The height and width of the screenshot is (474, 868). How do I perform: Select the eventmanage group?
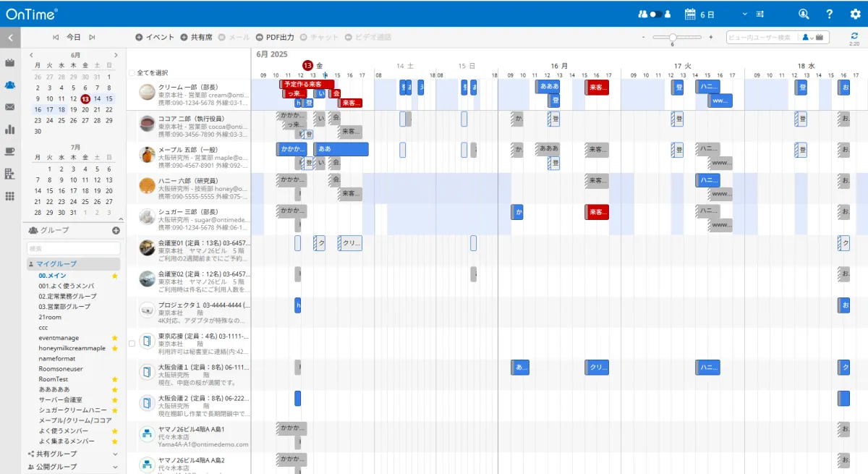[x=59, y=338]
